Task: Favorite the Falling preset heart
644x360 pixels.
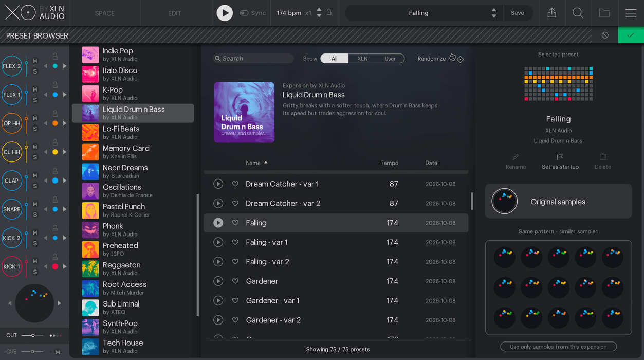Action: coord(235,223)
